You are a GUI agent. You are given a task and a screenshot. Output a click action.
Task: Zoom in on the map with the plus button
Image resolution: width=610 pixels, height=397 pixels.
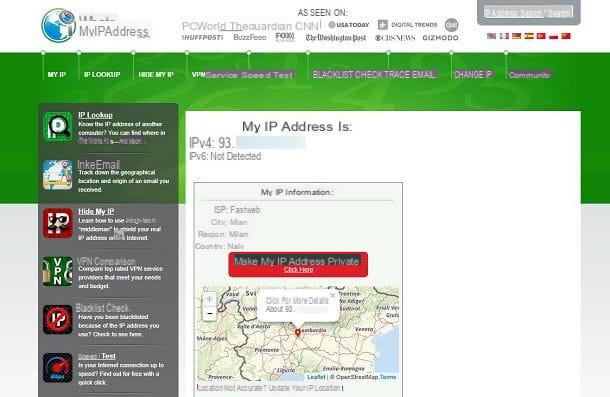209,299
